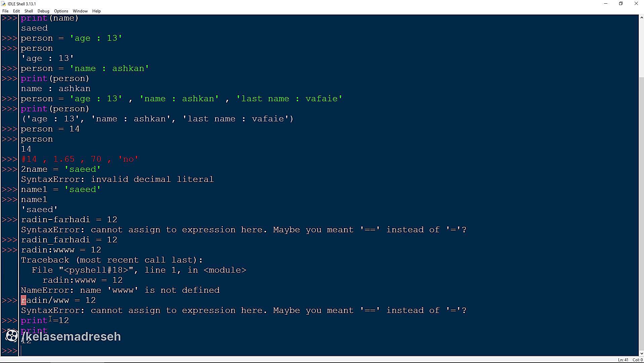
Task: Close the IDLE Shell window
Action: point(636,4)
